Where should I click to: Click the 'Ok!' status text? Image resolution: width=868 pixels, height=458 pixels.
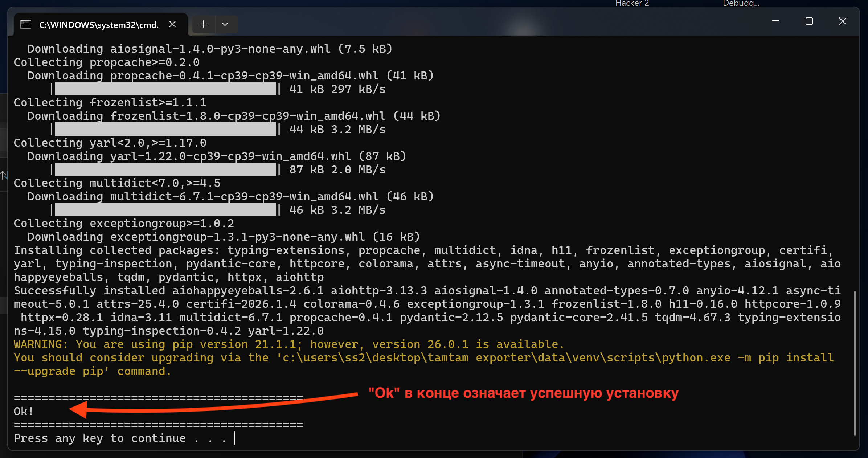[x=24, y=411]
